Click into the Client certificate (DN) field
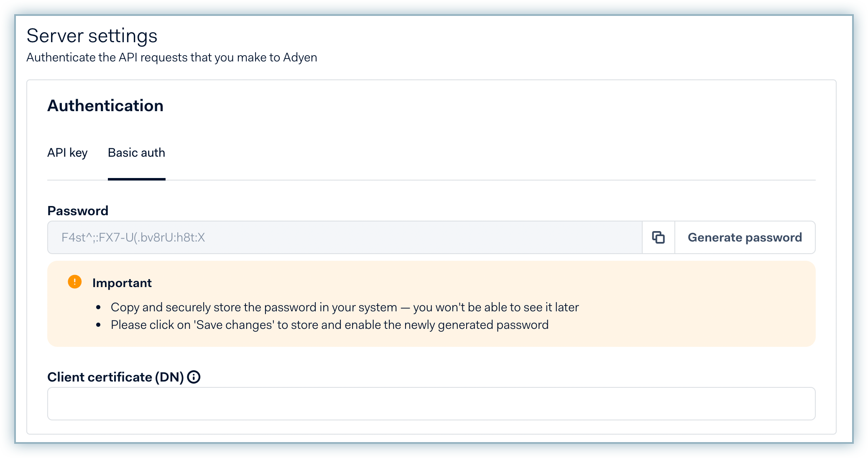This screenshot has width=868, height=458. tap(431, 404)
